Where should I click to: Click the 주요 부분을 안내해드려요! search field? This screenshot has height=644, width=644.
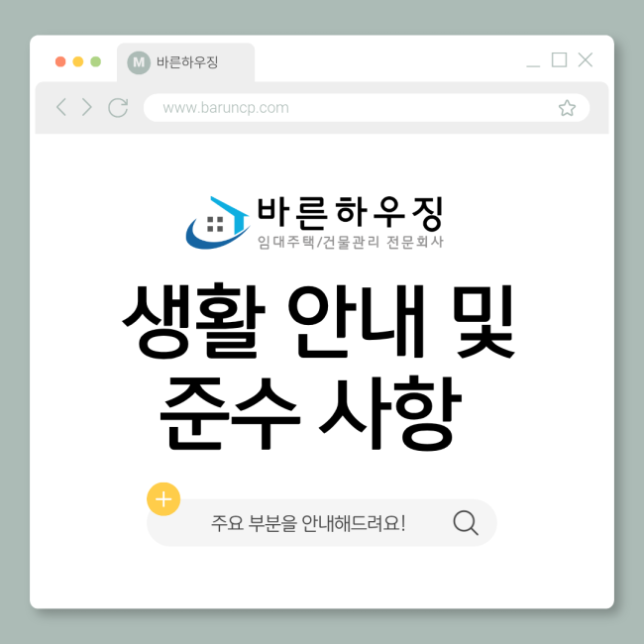(x=322, y=523)
